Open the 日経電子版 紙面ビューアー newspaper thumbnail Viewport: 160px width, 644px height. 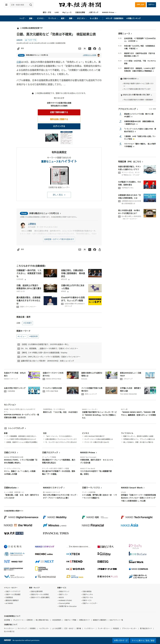click(x=59, y=176)
